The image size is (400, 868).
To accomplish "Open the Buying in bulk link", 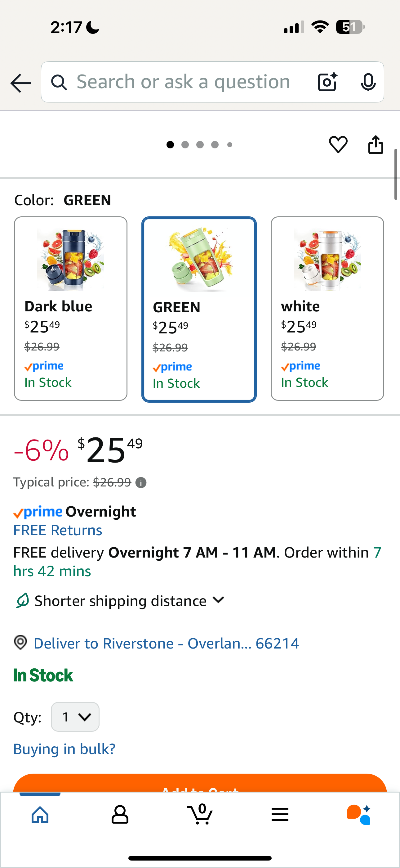I will pos(64,749).
